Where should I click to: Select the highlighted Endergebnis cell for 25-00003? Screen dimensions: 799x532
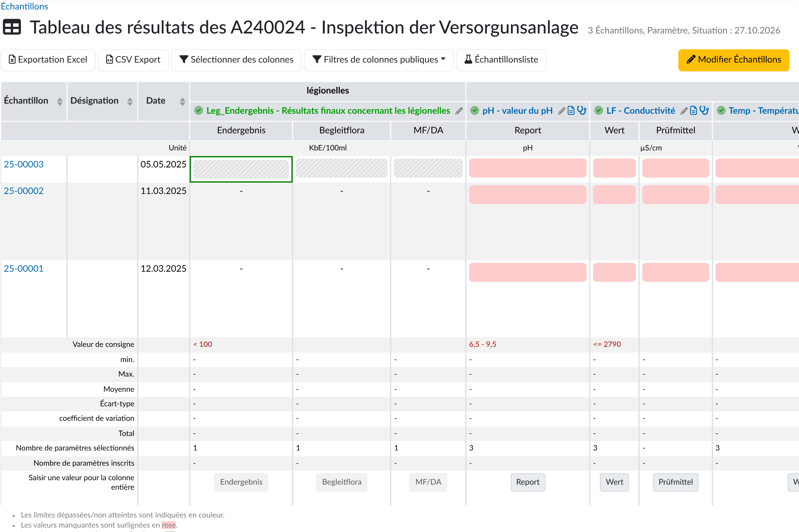click(241, 169)
